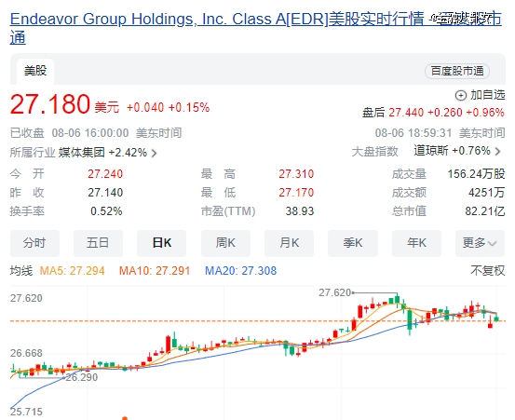Expand the 媒体集团 industry chevron arrow
The height and width of the screenshot is (420, 515).
(154, 153)
